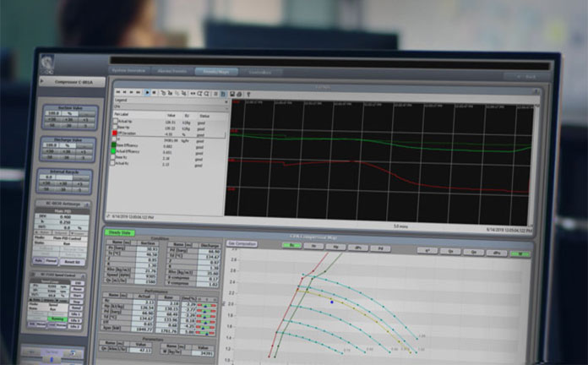Screen dimensions: 588x365
Task: Open the Alarms/Events tab
Action: [x=172, y=71]
